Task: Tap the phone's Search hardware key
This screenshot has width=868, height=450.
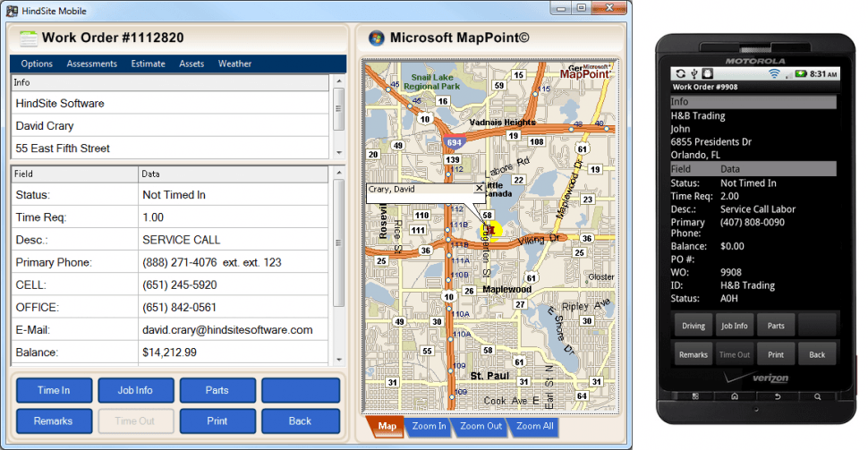Action: tap(818, 396)
